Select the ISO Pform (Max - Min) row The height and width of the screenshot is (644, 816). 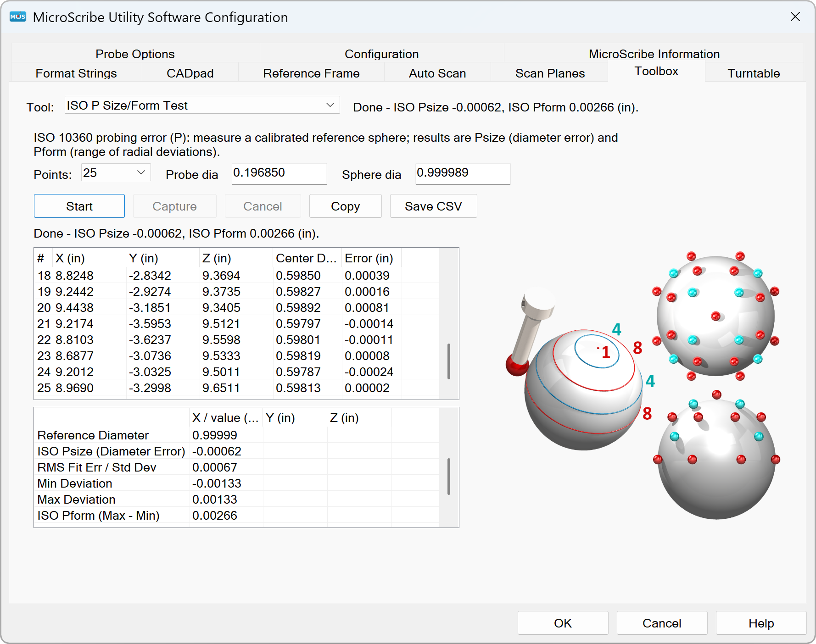click(x=236, y=515)
